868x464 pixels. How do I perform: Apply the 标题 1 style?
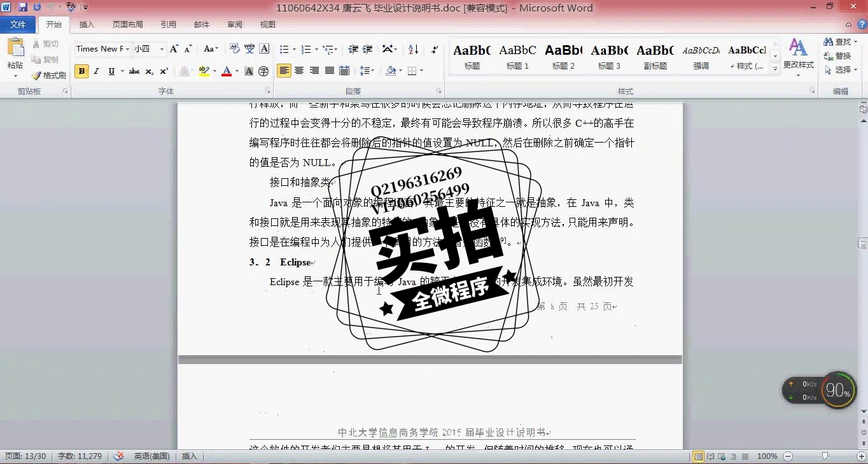517,56
